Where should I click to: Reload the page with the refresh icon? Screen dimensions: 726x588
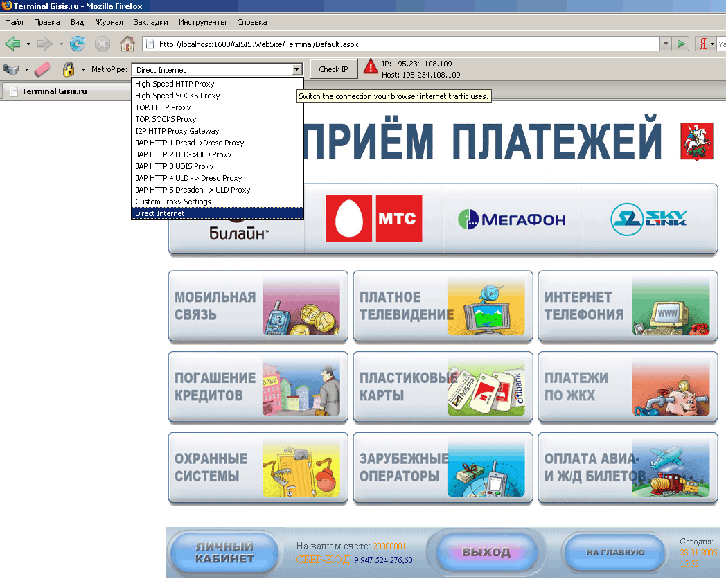click(78, 44)
